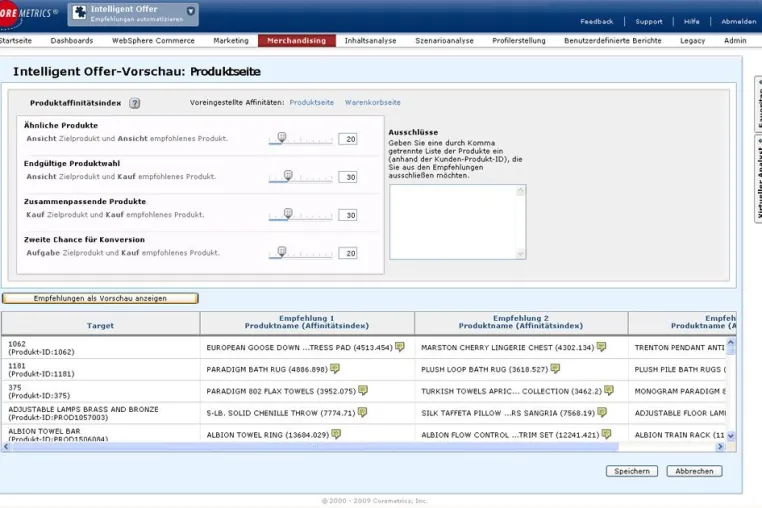Focus the Endgültige Produktwahl value field
762x508 pixels.
(348, 177)
